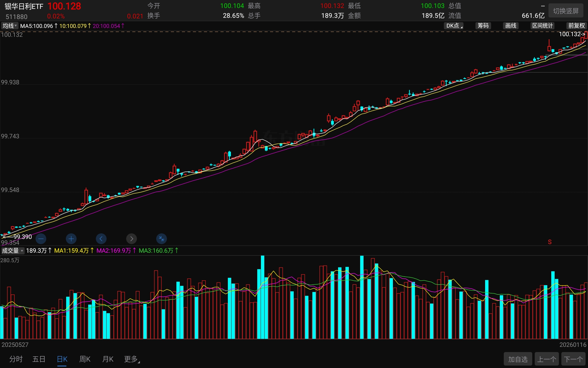Click the red S marker on chart

click(x=550, y=242)
